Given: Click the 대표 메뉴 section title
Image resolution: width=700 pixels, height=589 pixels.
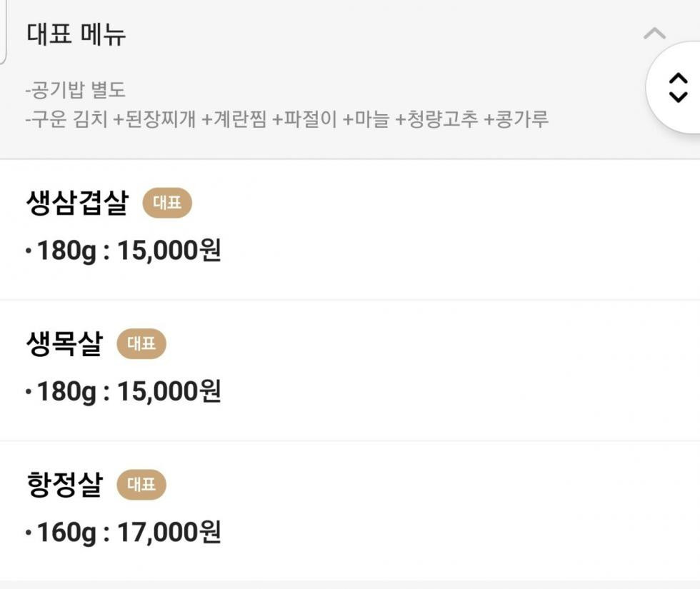Looking at the screenshot, I should tap(76, 34).
